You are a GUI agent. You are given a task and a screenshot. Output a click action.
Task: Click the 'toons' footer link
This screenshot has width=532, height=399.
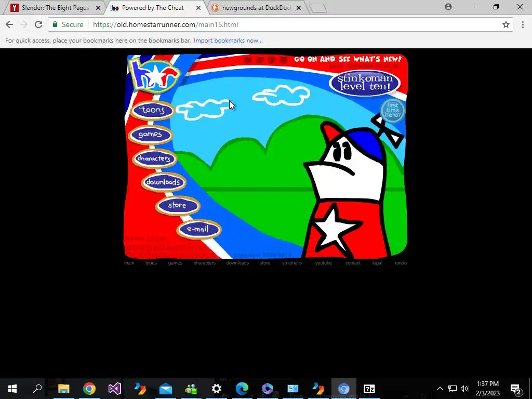pos(151,263)
